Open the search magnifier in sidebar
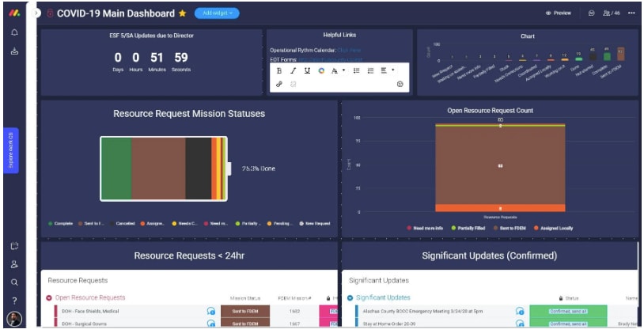 pos(14,282)
